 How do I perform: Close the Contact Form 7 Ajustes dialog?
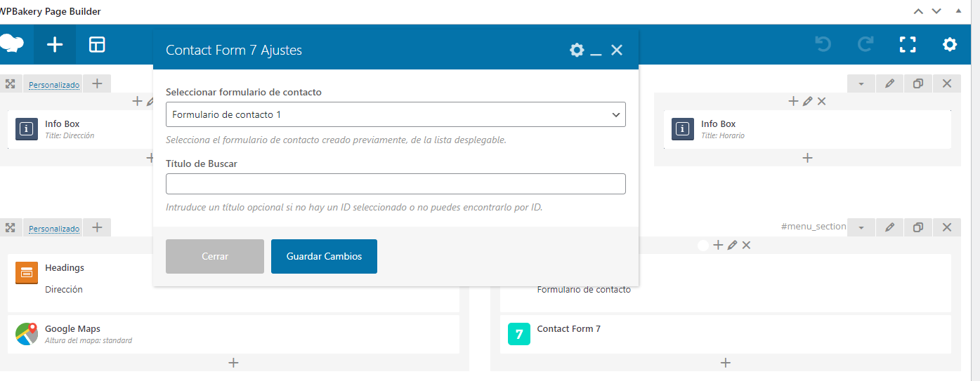click(617, 50)
